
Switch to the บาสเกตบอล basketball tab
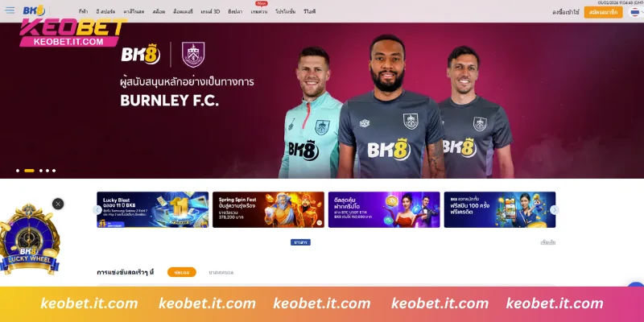pos(221,272)
